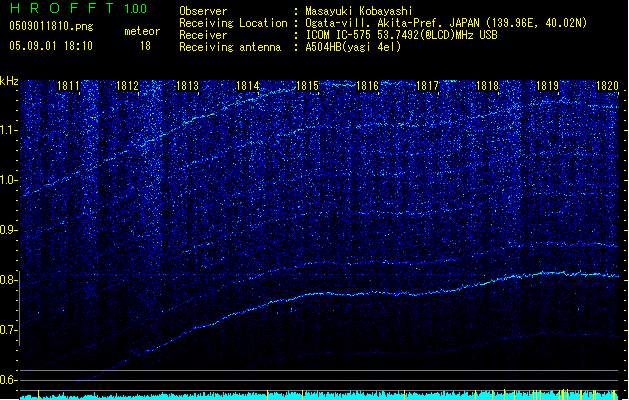Click the 0.6 kHz frequency label
The width and height of the screenshot is (629, 400).
coord(9,380)
